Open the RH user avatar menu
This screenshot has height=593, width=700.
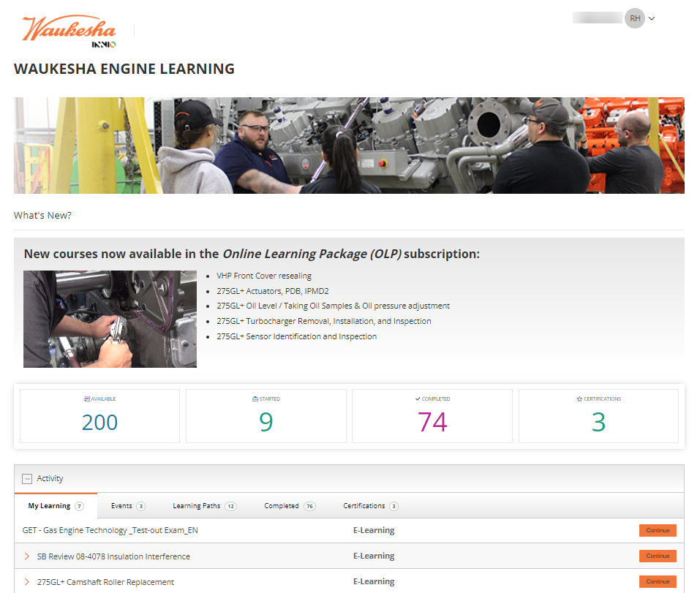pos(634,18)
